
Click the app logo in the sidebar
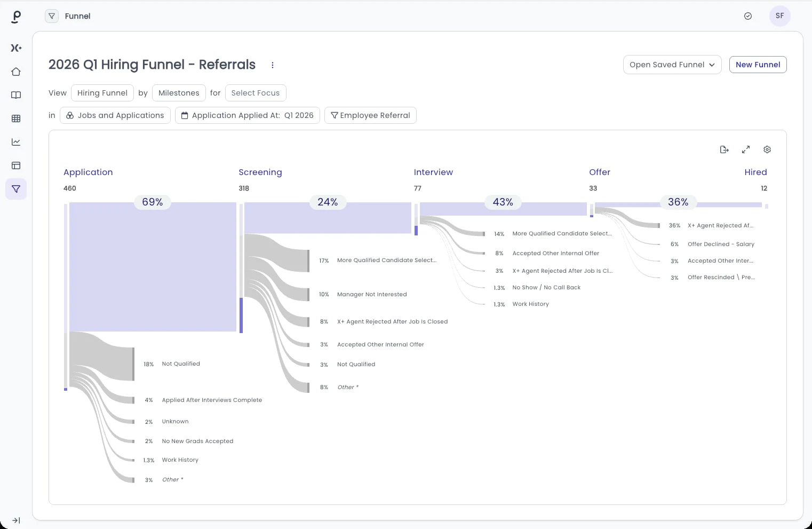[x=16, y=17]
